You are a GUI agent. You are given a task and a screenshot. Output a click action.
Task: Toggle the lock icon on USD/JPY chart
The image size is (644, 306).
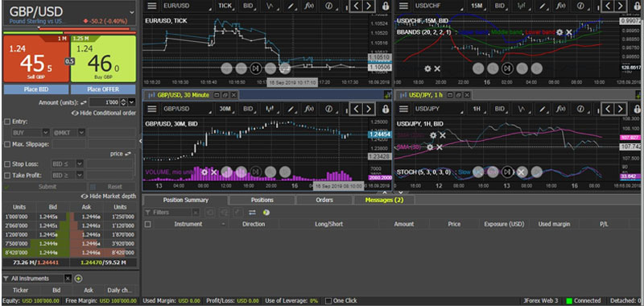[637, 109]
